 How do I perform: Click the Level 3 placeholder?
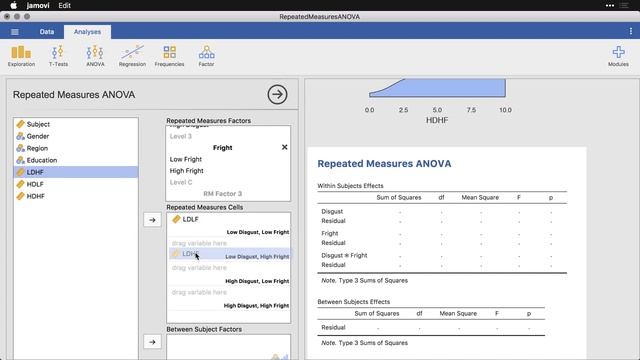click(180, 136)
